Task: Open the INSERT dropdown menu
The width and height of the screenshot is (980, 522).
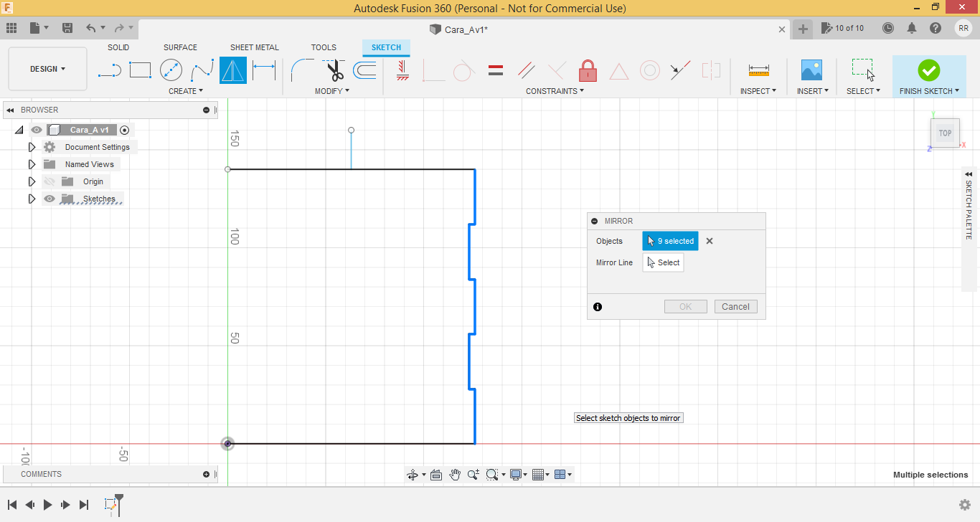Action: click(x=813, y=91)
